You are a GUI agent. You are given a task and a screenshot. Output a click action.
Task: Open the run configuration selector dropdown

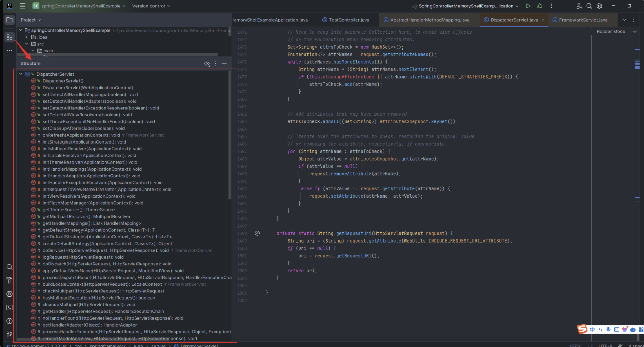[x=465, y=6]
